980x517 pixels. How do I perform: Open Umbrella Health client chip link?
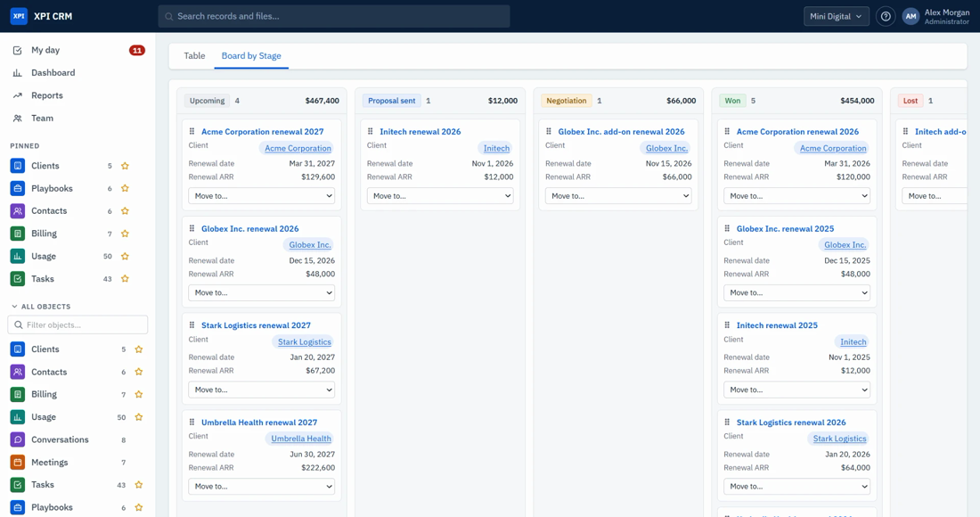pos(300,439)
